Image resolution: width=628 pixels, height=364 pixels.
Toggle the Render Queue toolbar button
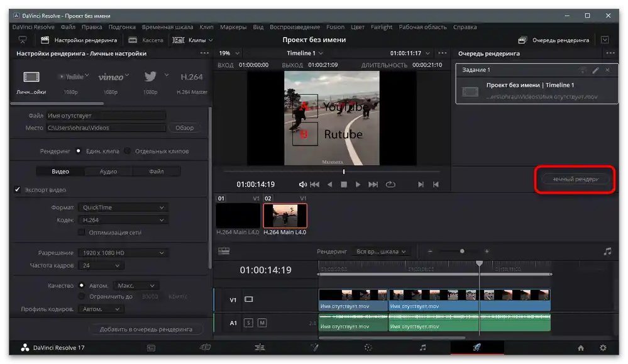click(553, 40)
